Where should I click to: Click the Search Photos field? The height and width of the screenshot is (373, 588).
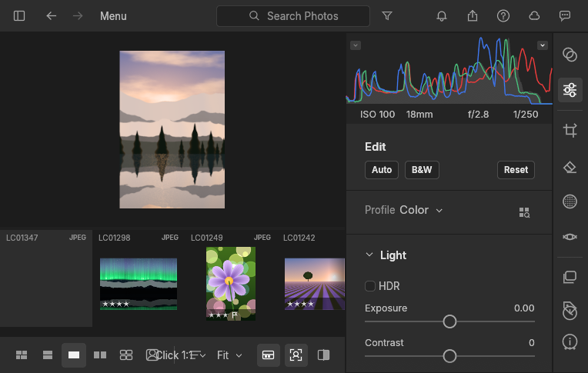coord(293,16)
